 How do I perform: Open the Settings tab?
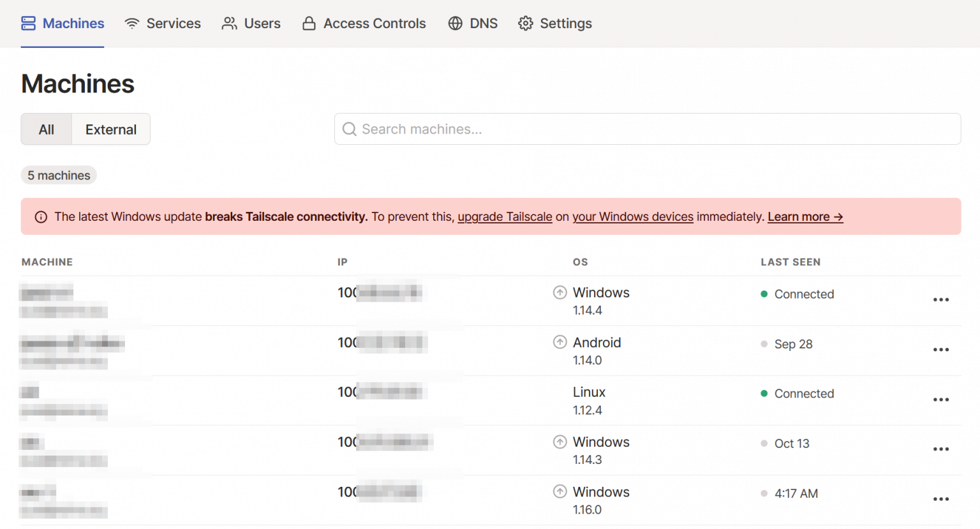[555, 24]
